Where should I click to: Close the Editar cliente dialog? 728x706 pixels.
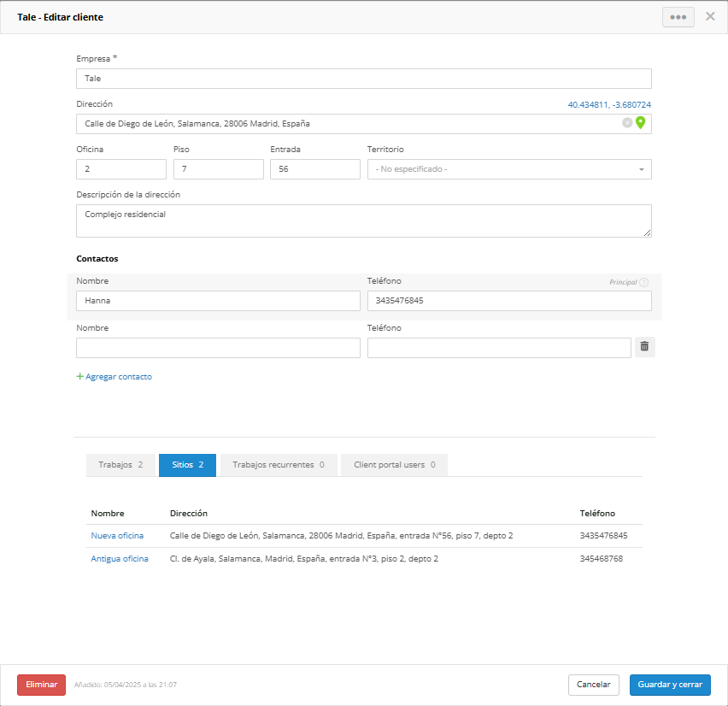710,17
